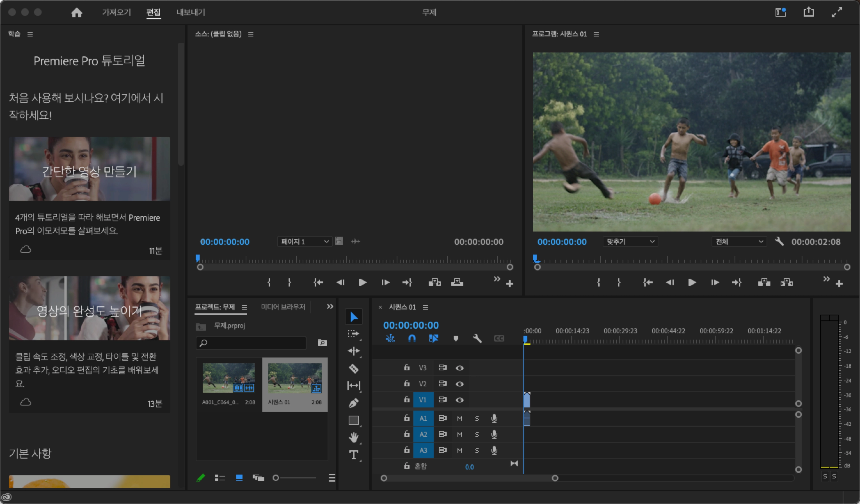Select the Type tool
The height and width of the screenshot is (504, 860).
pos(354,454)
